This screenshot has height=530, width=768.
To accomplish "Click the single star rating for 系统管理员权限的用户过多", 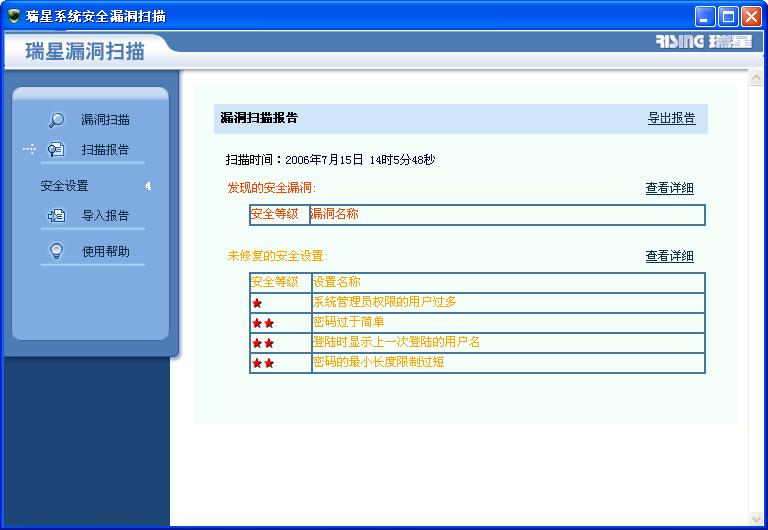I will (x=257, y=303).
